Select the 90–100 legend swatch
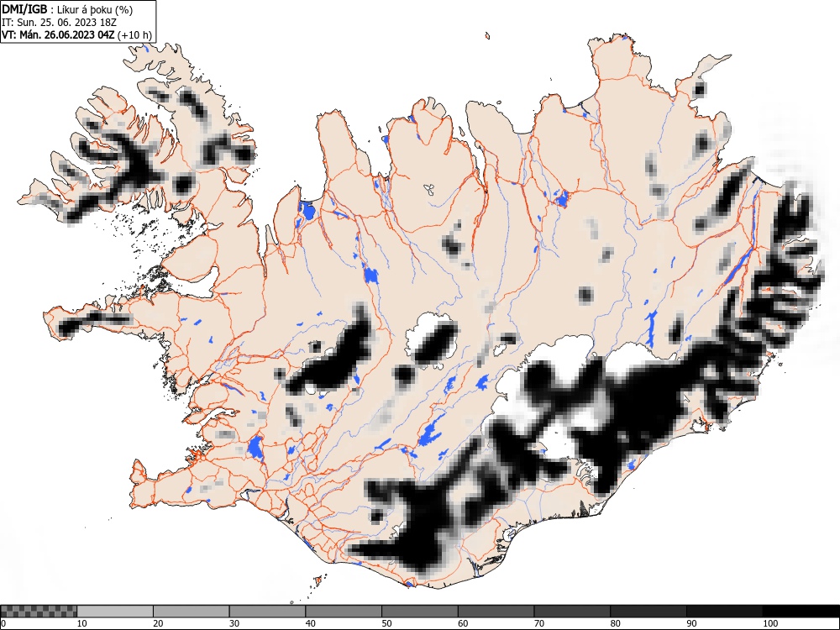The height and width of the screenshot is (630, 840). tap(724, 612)
